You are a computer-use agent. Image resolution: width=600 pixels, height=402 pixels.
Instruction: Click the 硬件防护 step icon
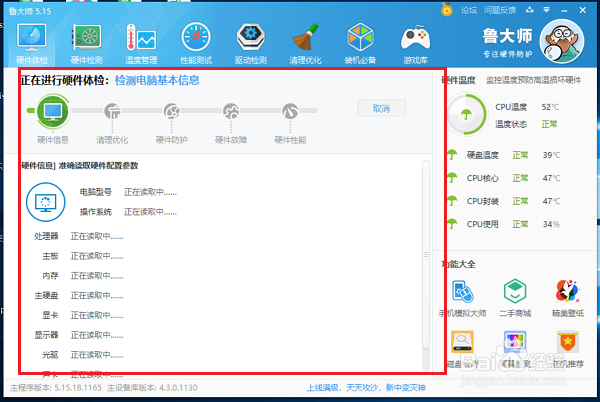click(171, 111)
